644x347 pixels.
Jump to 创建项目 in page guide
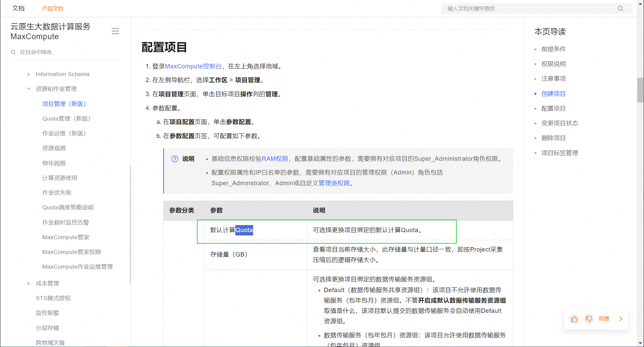click(553, 94)
